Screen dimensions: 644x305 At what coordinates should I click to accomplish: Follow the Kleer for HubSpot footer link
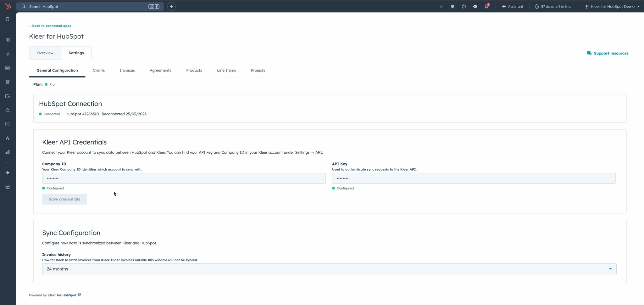(x=62, y=295)
